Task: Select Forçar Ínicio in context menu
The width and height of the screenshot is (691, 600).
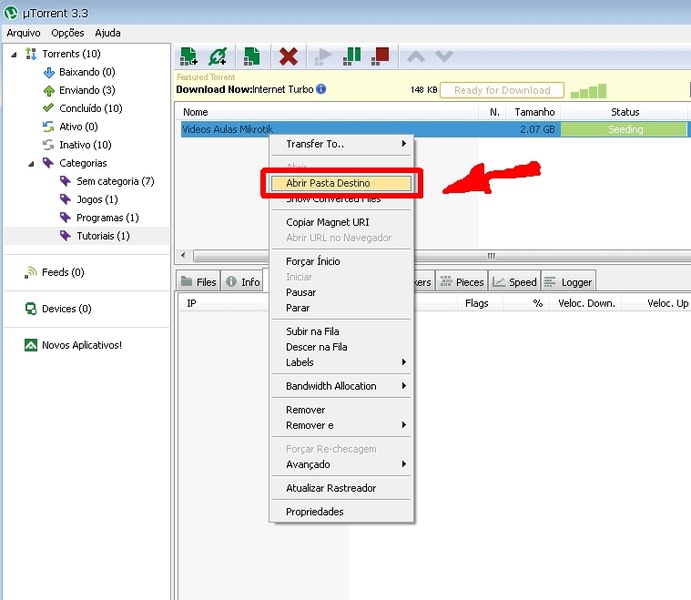Action: (341, 262)
